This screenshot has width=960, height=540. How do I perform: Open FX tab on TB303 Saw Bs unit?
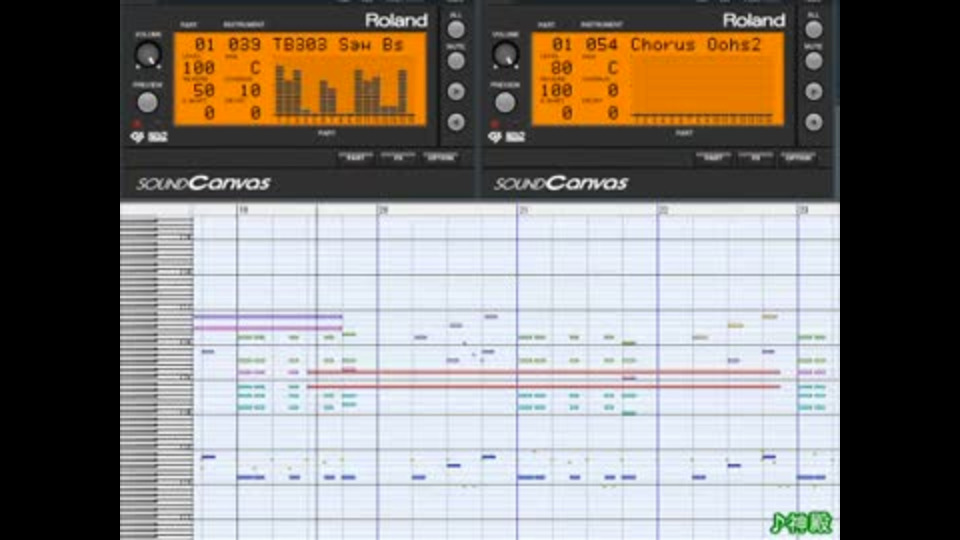[398, 157]
